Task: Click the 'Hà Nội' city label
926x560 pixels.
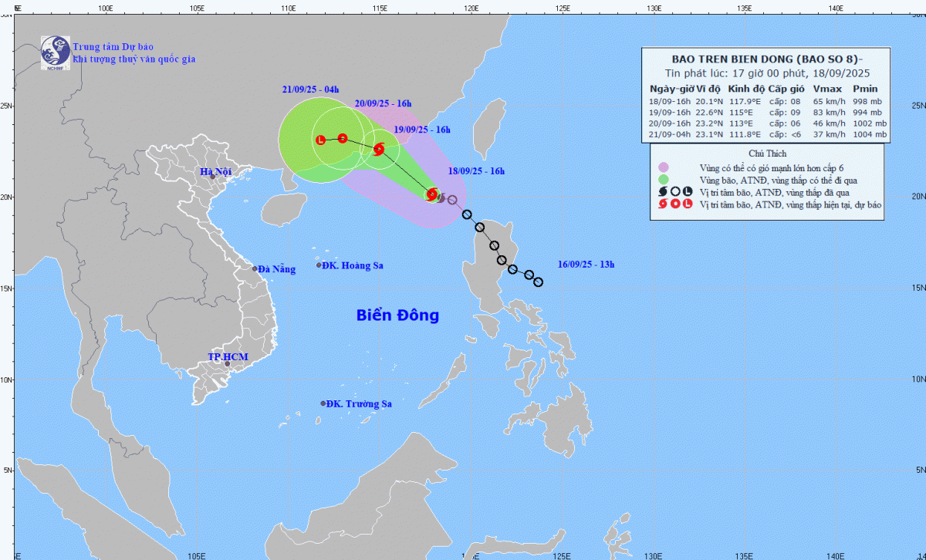Action: tap(216, 172)
